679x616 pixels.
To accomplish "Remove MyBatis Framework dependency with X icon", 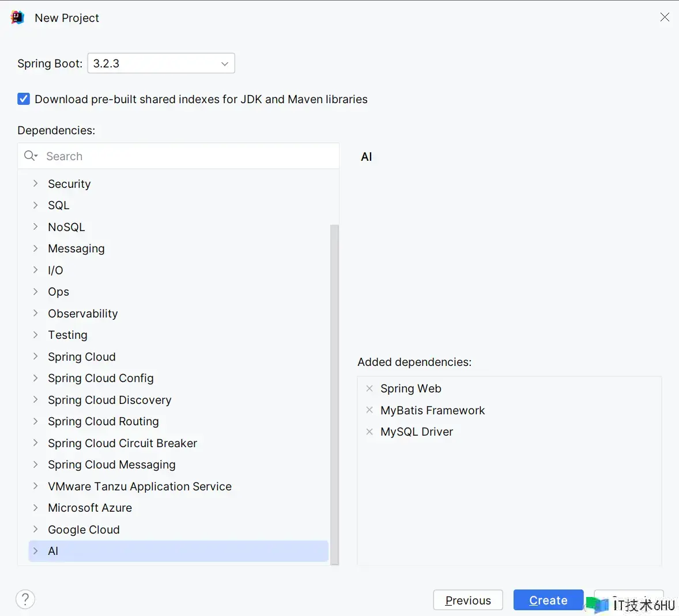I will click(369, 410).
